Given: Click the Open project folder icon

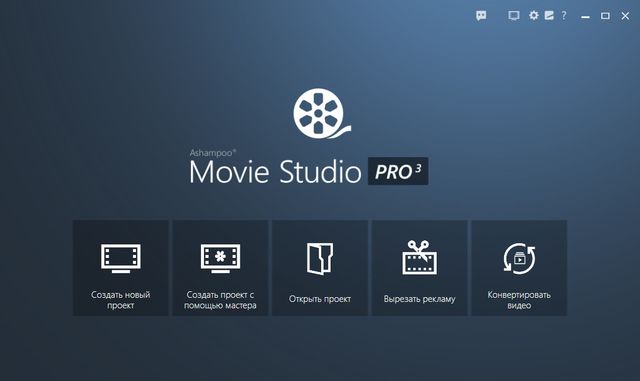Looking at the screenshot, I should point(320,259).
